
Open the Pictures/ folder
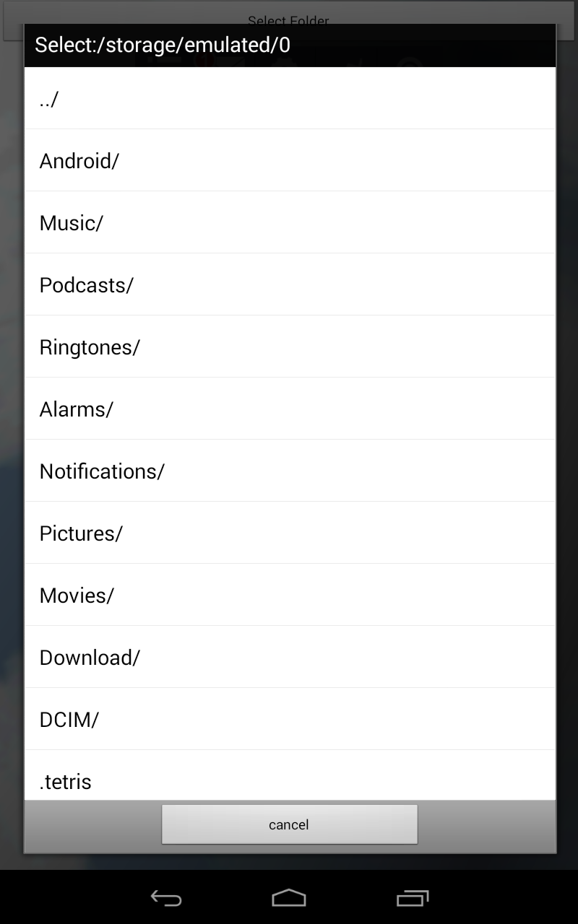coord(289,533)
